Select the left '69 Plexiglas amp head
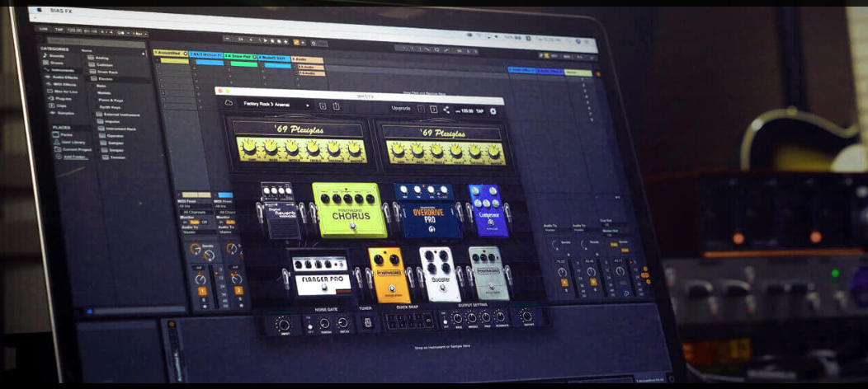 tap(300, 143)
